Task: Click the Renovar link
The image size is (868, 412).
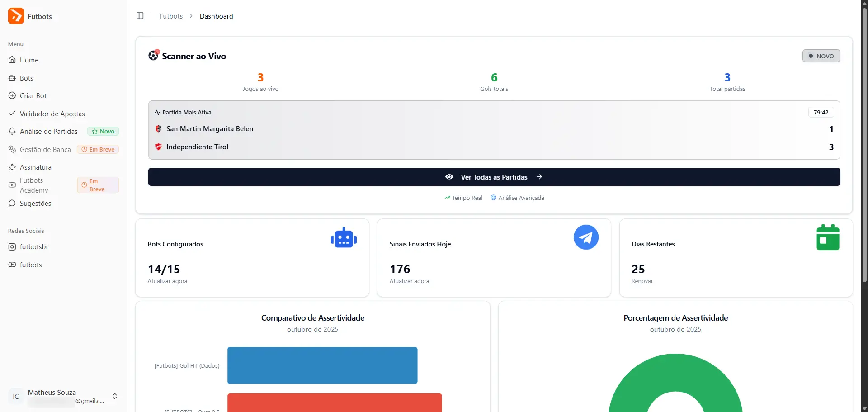Action: (642, 281)
